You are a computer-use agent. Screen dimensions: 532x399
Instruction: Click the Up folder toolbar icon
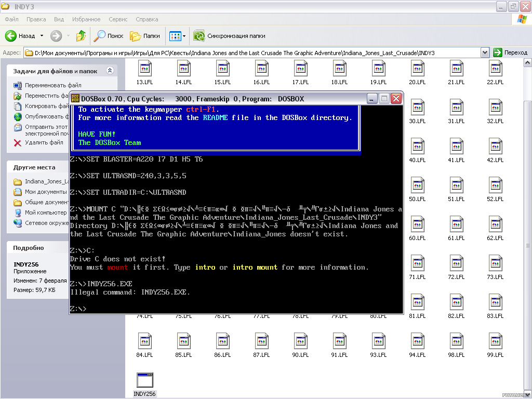pyautogui.click(x=81, y=36)
